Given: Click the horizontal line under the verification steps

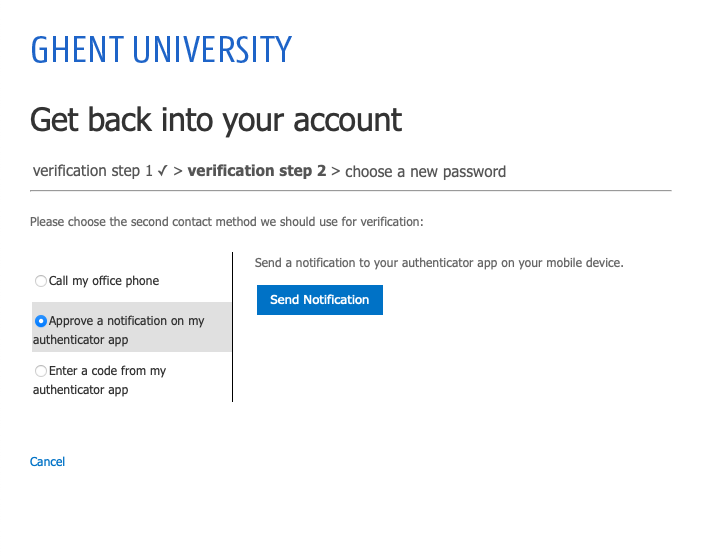Looking at the screenshot, I should click(x=351, y=190).
